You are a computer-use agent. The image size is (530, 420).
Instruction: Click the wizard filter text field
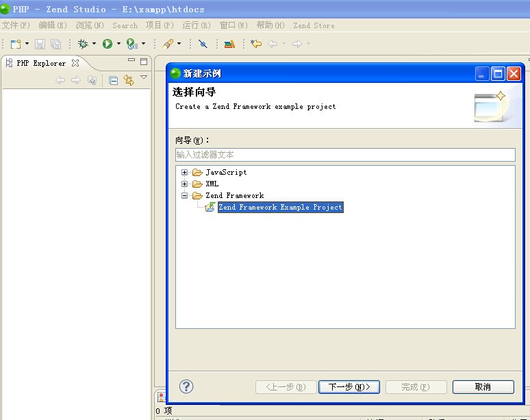(x=345, y=155)
